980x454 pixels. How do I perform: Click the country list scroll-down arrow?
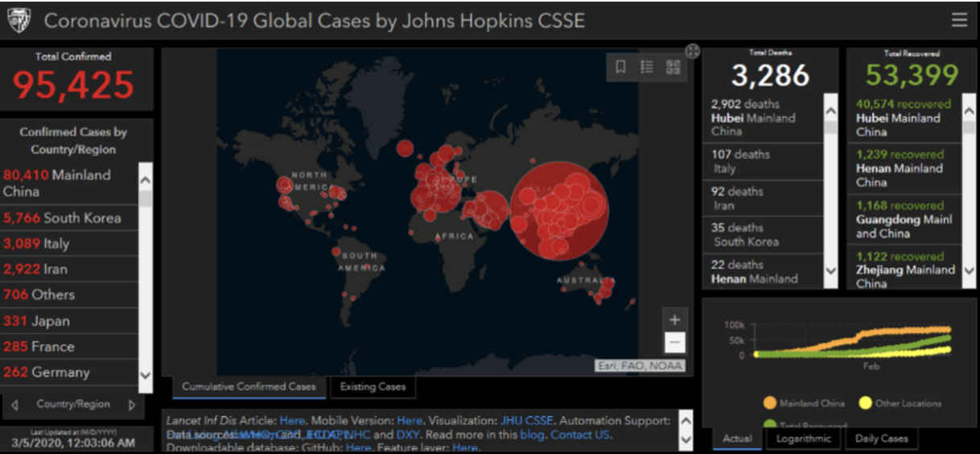[x=146, y=376]
